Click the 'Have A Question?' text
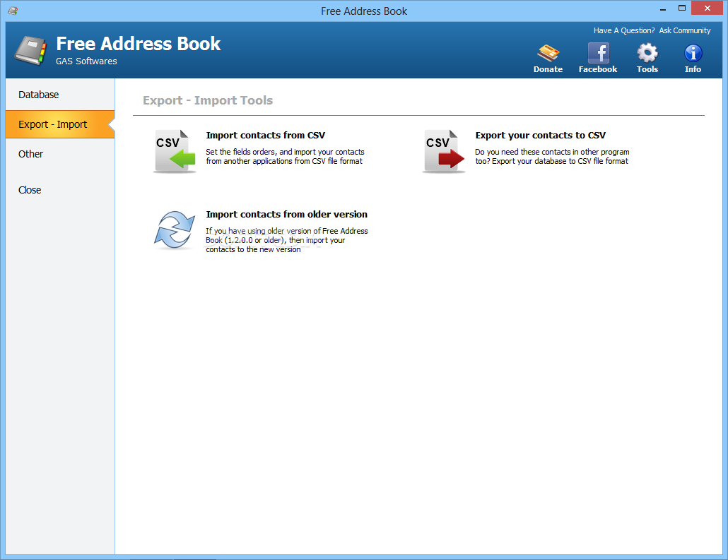Screen dimensions: 728x560 pos(624,30)
